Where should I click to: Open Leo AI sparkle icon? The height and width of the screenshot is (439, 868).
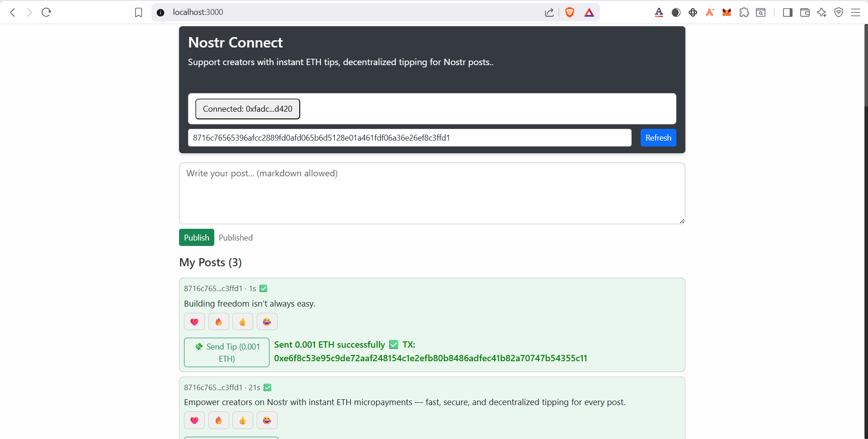click(x=821, y=12)
